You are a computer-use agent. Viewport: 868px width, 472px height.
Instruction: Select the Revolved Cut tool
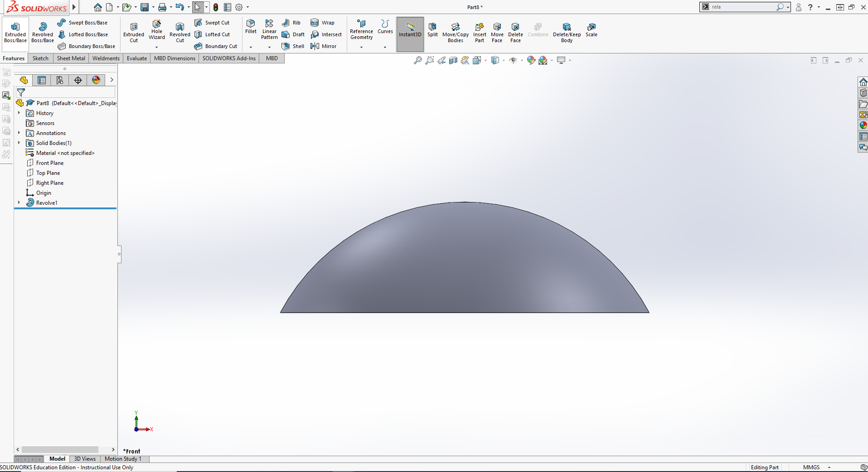tap(180, 33)
